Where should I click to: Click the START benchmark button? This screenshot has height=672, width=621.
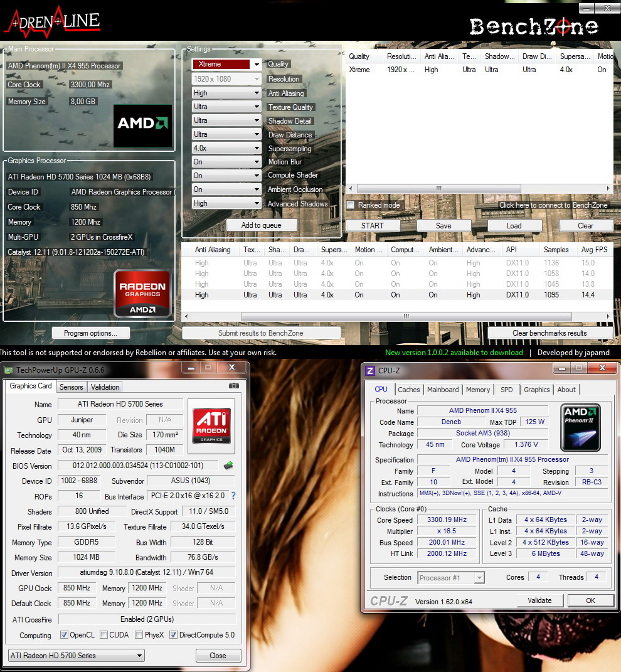(x=373, y=225)
